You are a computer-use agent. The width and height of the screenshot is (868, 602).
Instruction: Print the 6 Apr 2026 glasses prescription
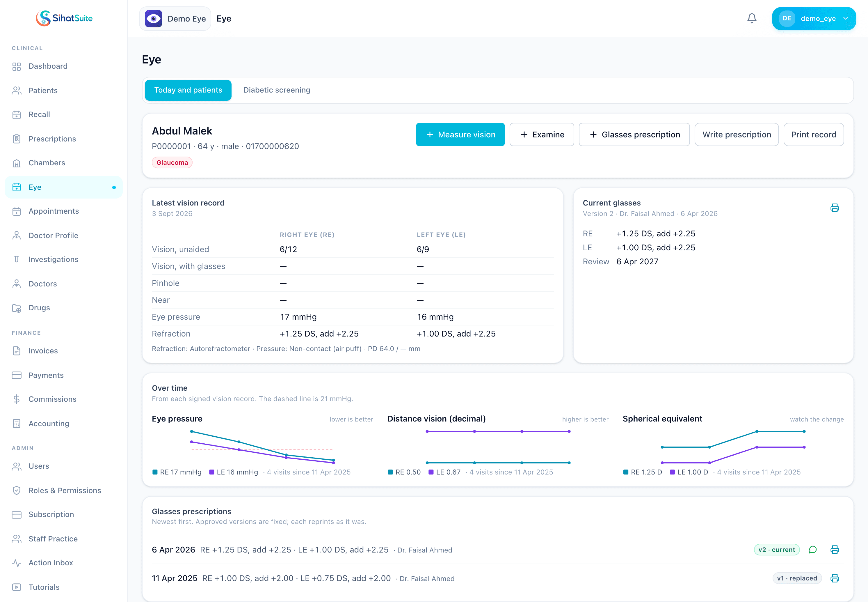(x=835, y=550)
